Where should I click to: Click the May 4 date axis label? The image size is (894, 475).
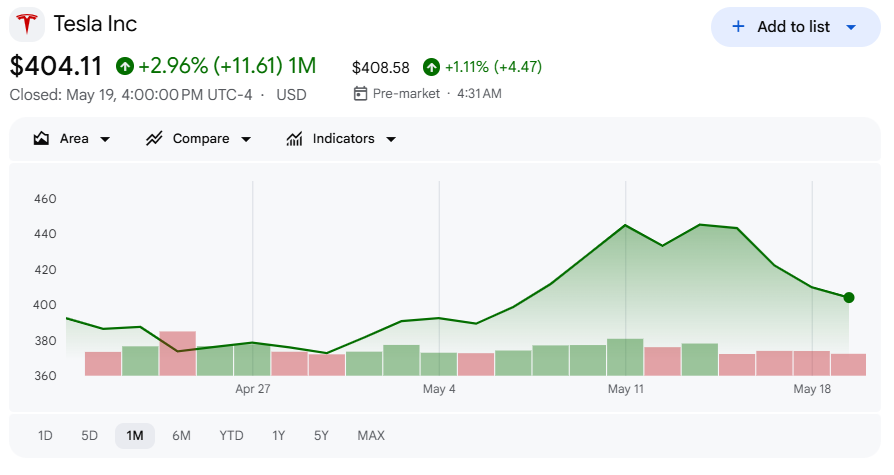point(439,389)
